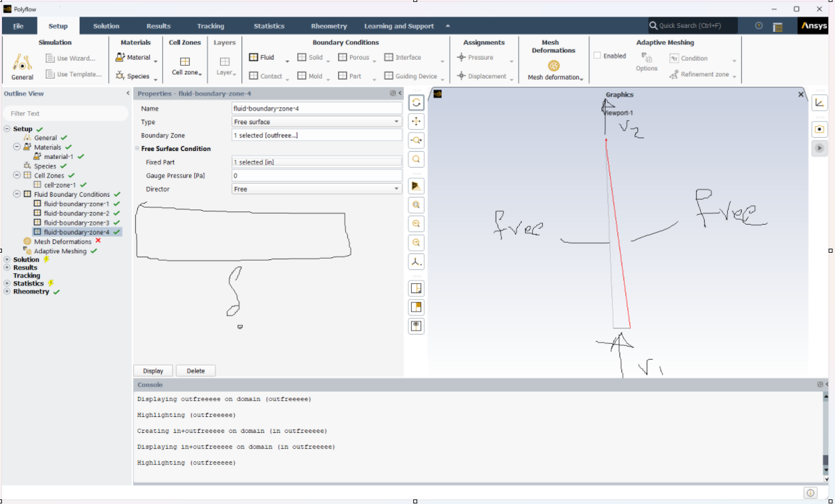Open the Material dropdown arrow in the ribbon
The height and width of the screenshot is (504, 835).
click(156, 61)
